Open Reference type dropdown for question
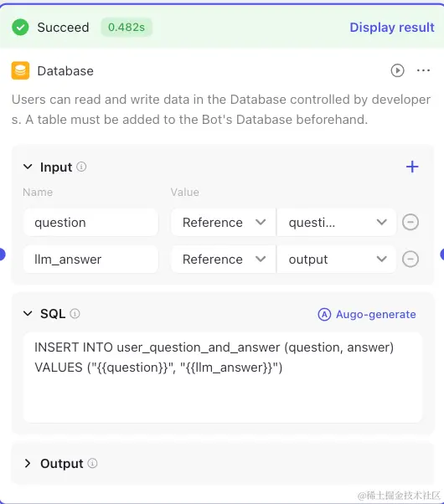The height and width of the screenshot is (504, 444). tap(224, 223)
